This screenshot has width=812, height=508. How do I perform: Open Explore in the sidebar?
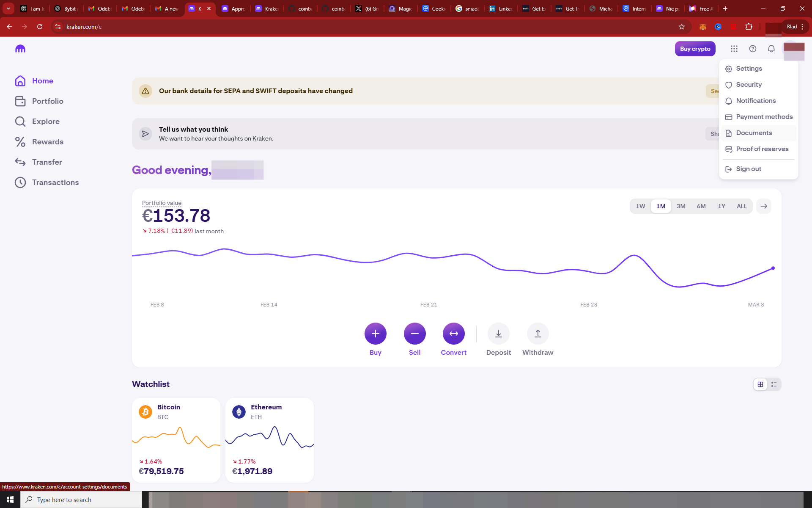pos(37,121)
